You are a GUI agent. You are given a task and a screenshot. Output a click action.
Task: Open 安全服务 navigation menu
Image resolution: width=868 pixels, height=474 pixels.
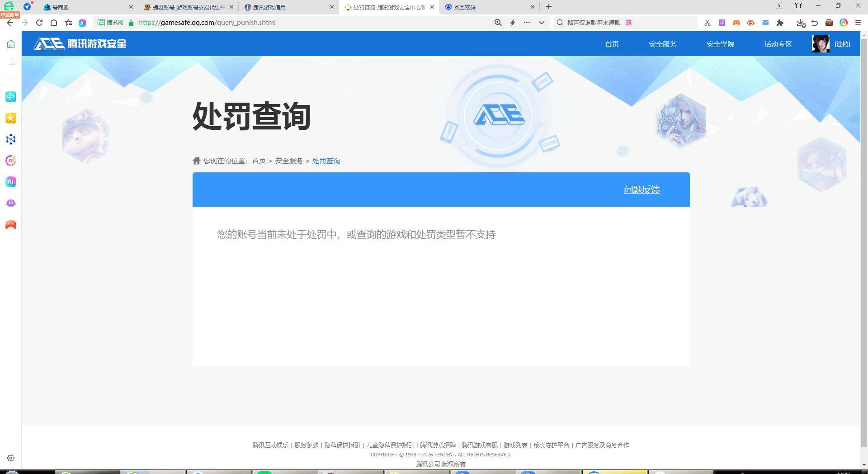pos(663,44)
